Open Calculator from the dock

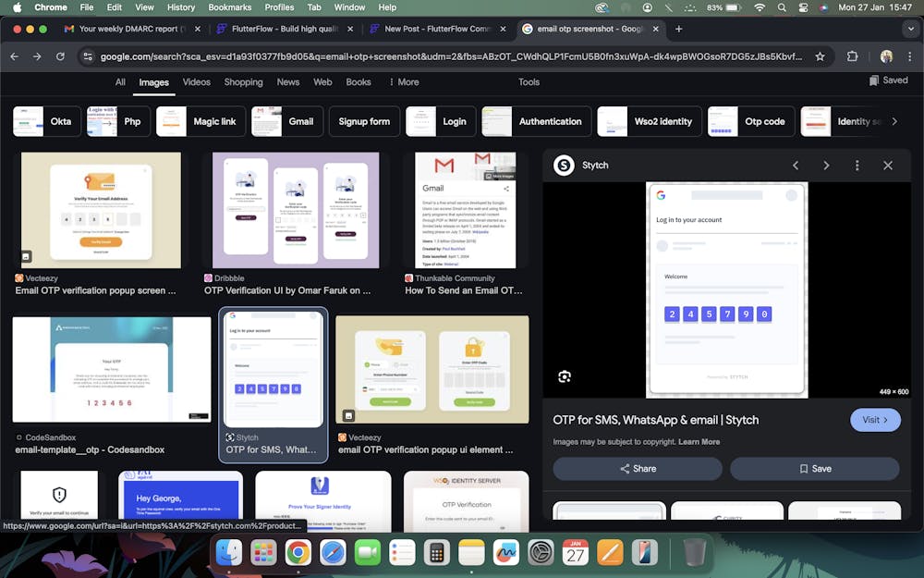[x=437, y=553]
